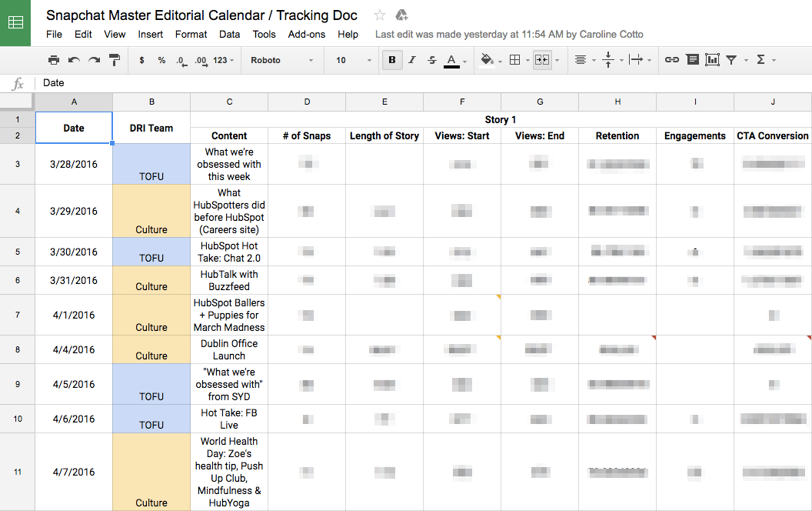Select row 3 header
This screenshot has width=812, height=511.
(x=18, y=164)
